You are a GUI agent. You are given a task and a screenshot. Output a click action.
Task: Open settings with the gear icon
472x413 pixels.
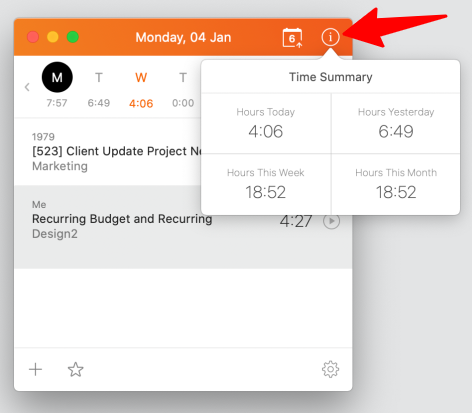coord(330,369)
